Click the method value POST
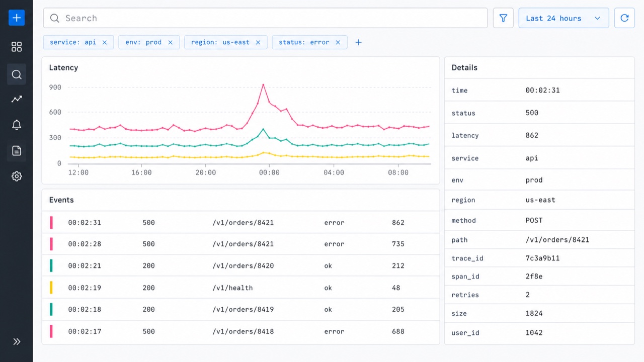The width and height of the screenshot is (644, 362). pos(534,220)
